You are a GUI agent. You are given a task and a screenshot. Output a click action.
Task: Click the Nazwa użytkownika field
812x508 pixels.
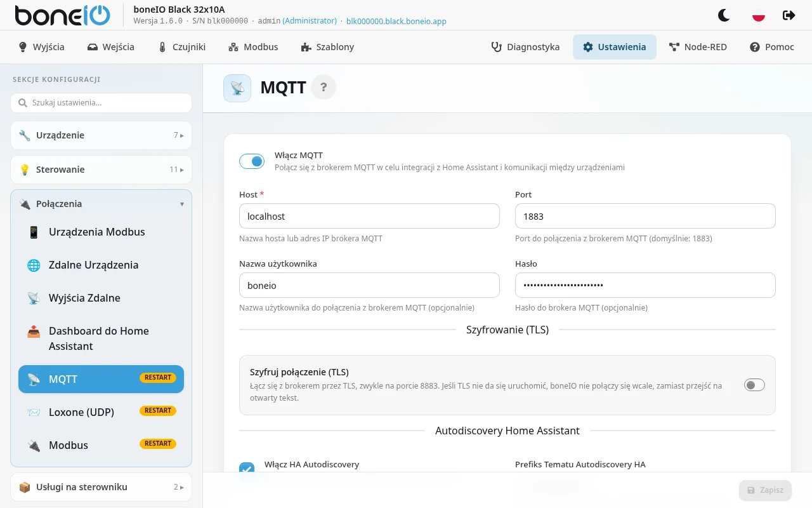click(x=369, y=285)
